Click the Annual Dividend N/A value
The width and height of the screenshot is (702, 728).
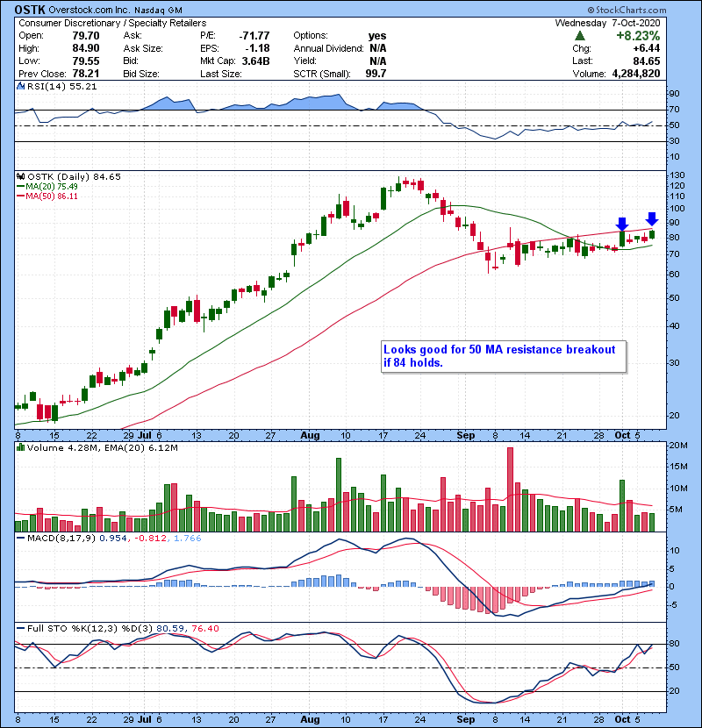378,48
